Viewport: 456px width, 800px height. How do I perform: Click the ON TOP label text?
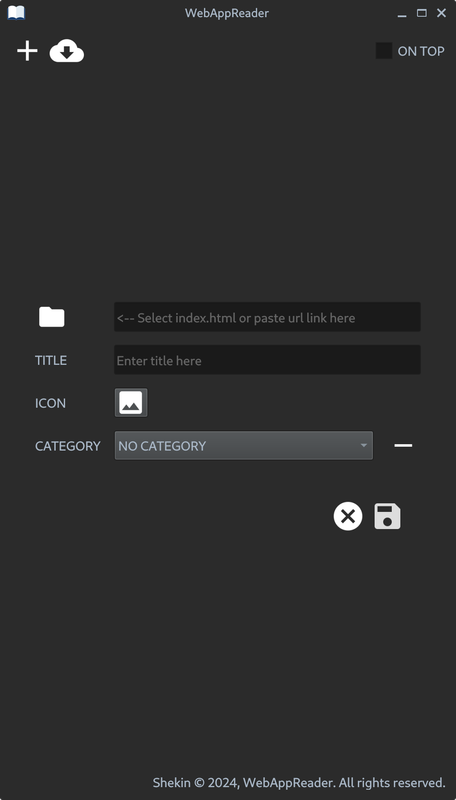click(421, 52)
